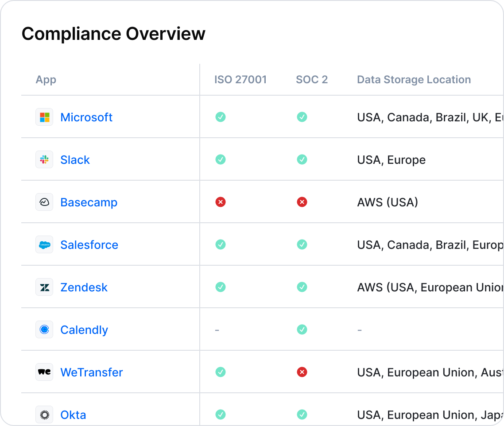Open the Microsoft app link

click(86, 117)
